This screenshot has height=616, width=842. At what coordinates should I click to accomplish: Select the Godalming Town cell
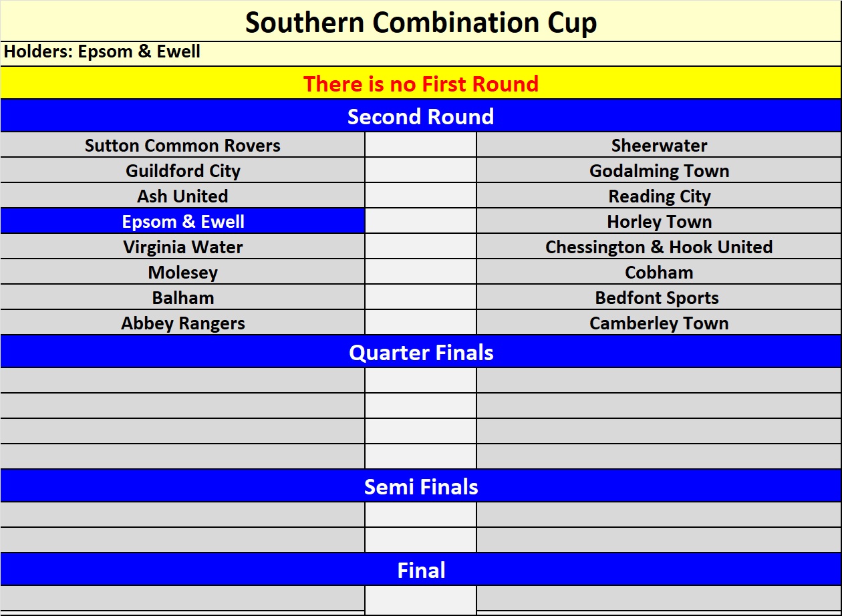coord(659,171)
